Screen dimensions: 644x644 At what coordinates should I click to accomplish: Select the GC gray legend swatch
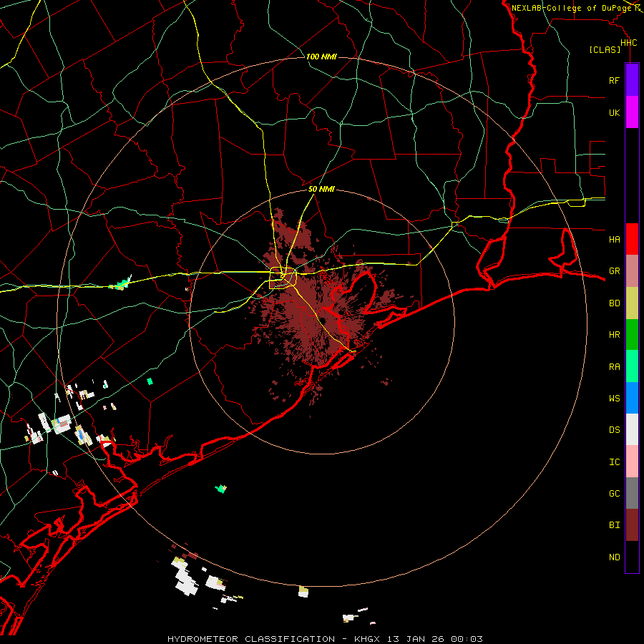point(632,493)
